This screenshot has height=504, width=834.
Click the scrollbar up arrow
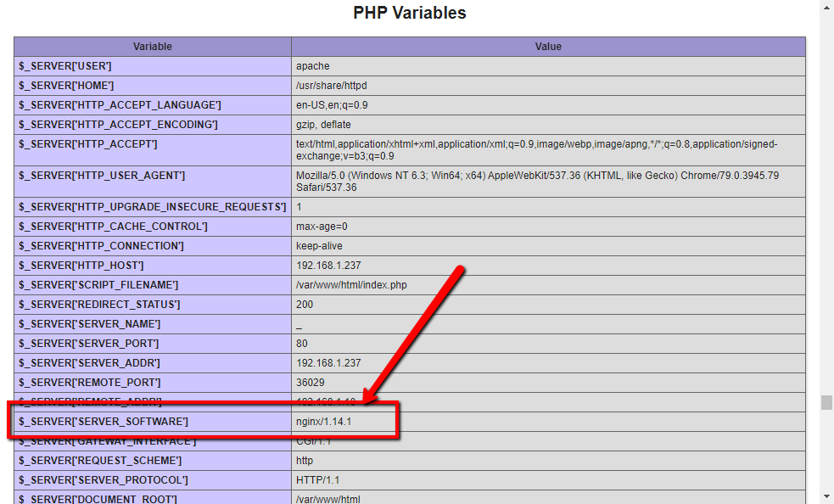[825, 7]
